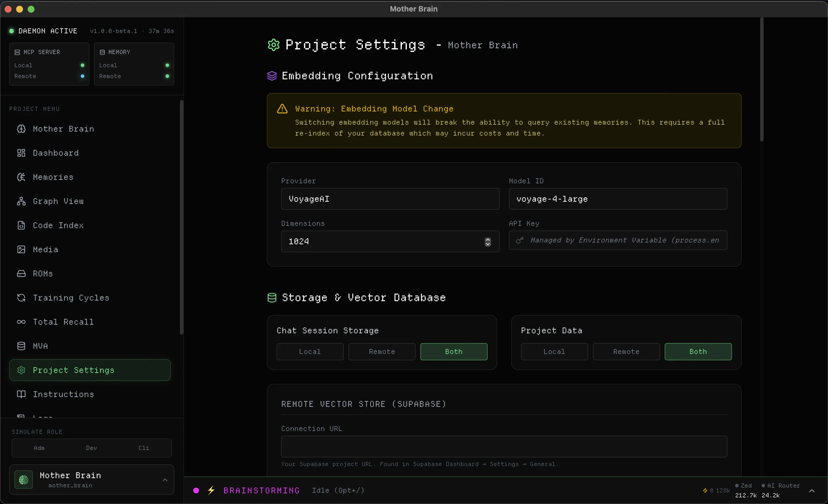Select Both for Chat Session Storage
828x504 pixels.
[454, 351]
